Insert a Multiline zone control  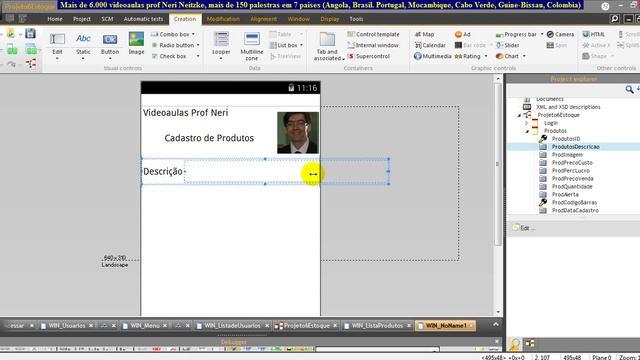(252, 46)
